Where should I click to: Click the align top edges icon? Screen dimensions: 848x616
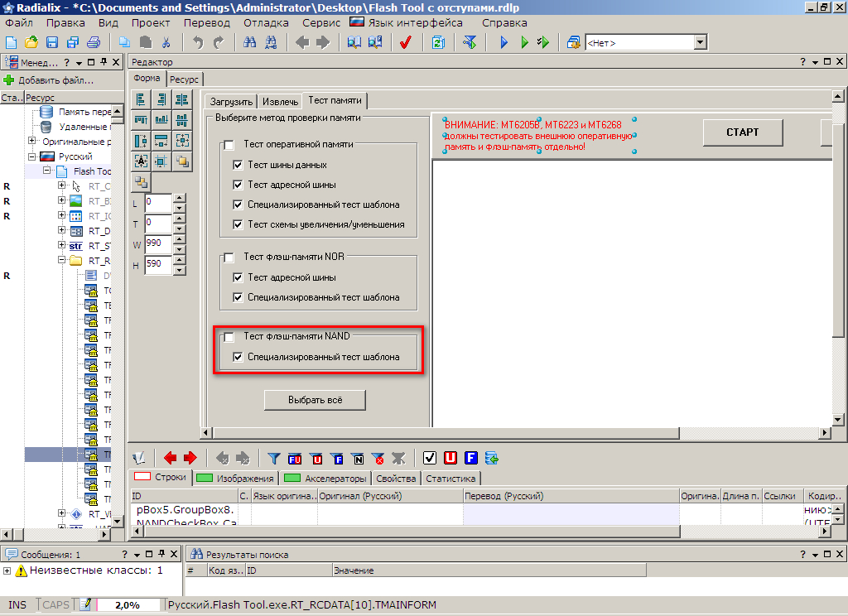coord(141,120)
